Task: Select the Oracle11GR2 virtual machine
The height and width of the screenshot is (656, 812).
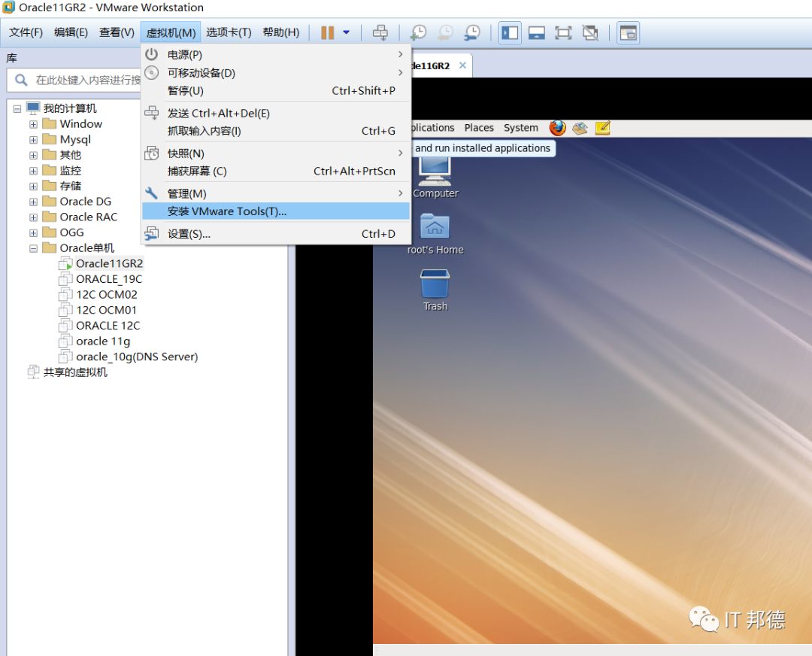Action: tap(109, 263)
